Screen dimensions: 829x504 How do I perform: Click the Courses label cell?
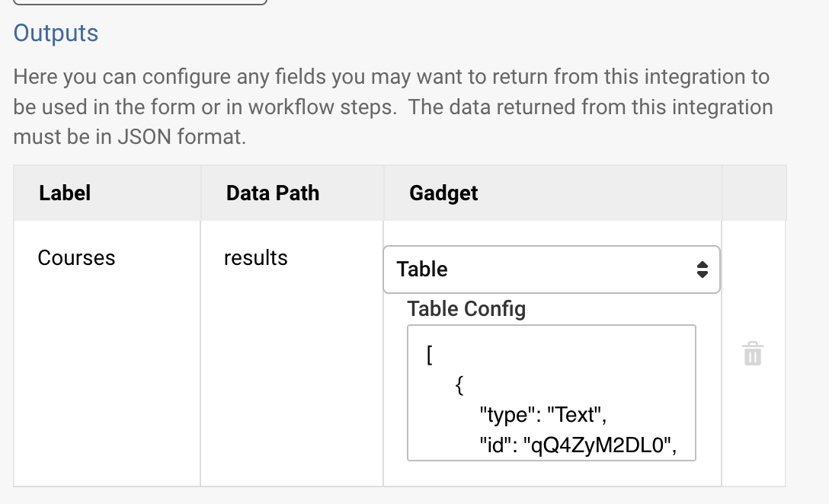pos(76,258)
